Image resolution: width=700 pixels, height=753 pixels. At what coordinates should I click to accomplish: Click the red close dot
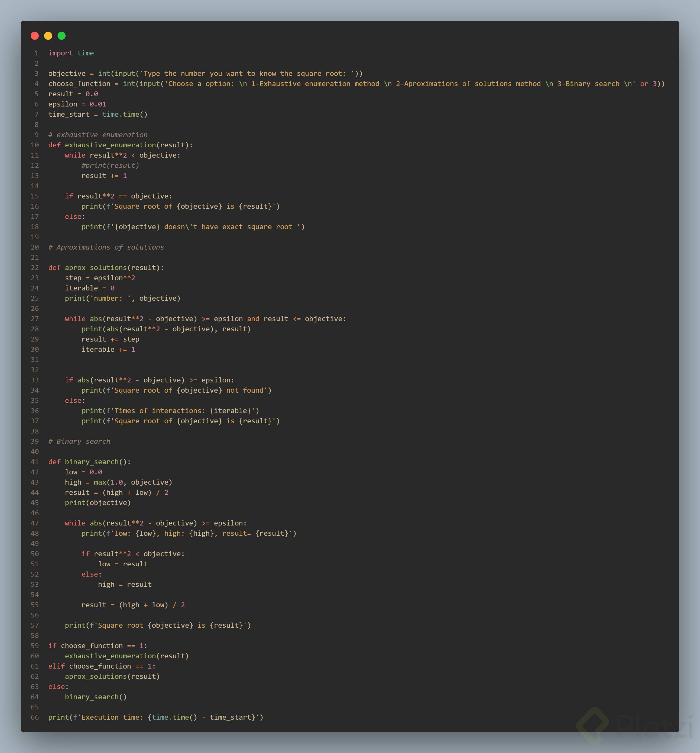(34, 35)
